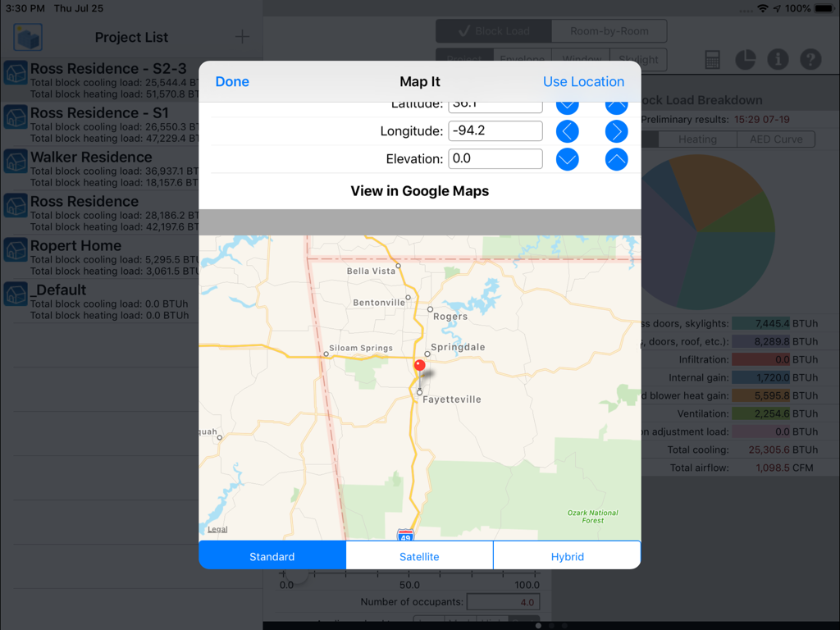The width and height of the screenshot is (840, 630).
Task: Tap the house icon for Ropert Home
Action: 15,250
